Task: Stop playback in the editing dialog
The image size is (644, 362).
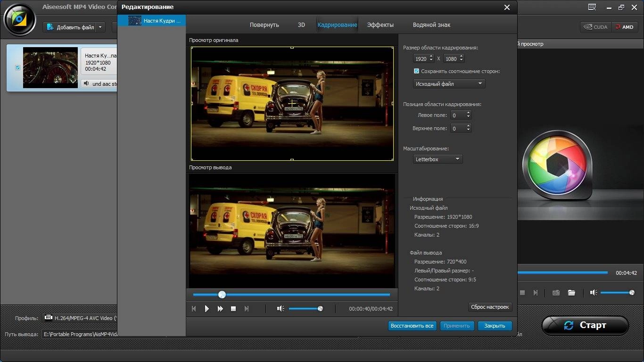Action: (233, 309)
